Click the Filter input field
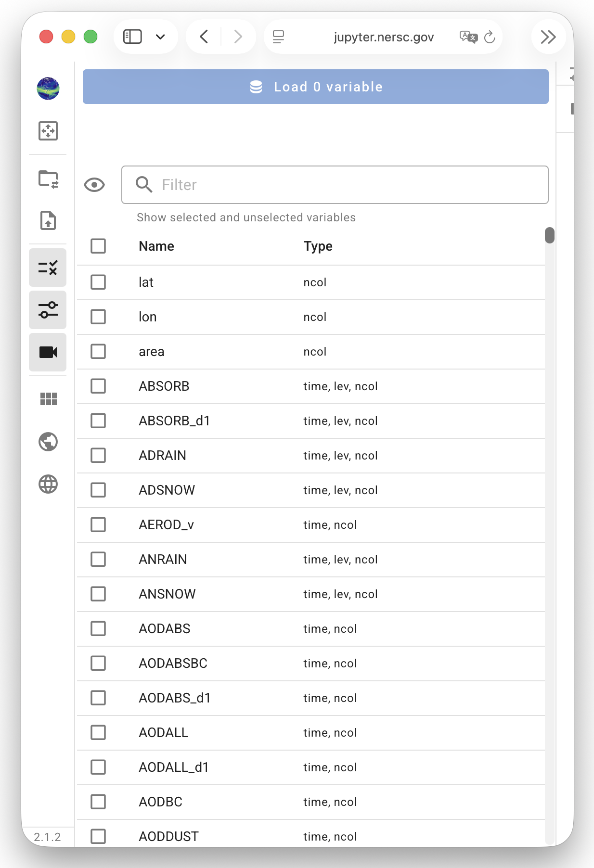 (x=335, y=185)
